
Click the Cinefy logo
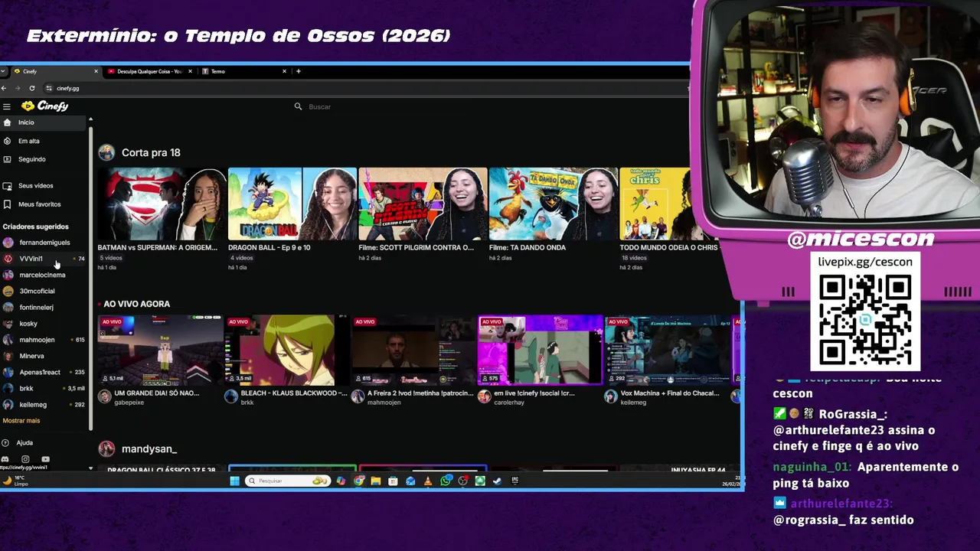[45, 106]
